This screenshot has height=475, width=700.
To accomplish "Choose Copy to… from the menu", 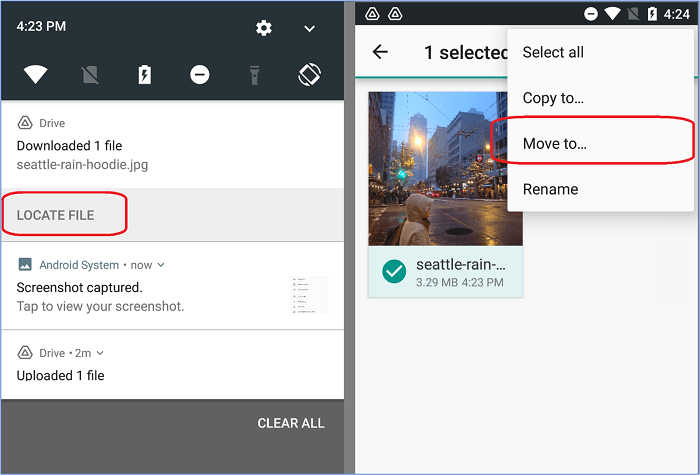I will pos(553,98).
